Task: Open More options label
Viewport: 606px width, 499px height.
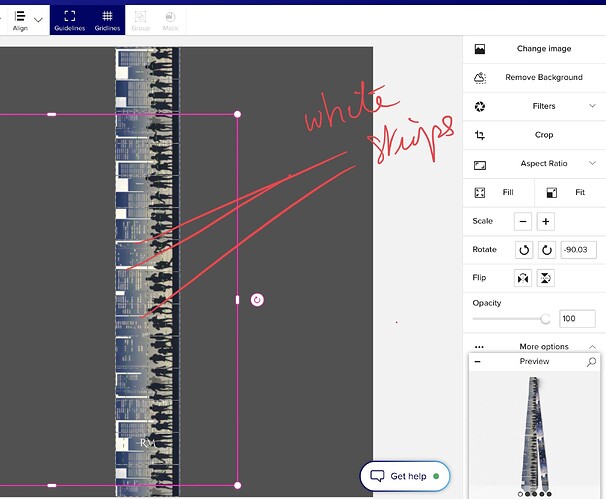Action: click(544, 347)
